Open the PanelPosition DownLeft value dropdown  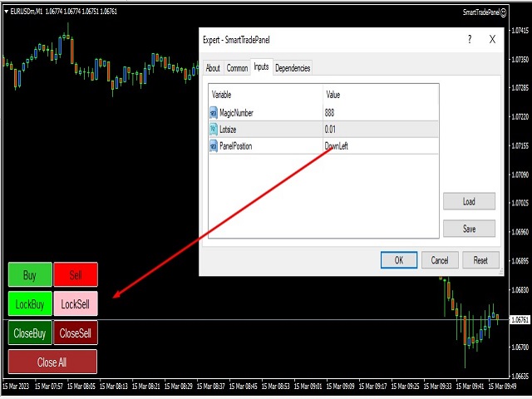[381, 146]
